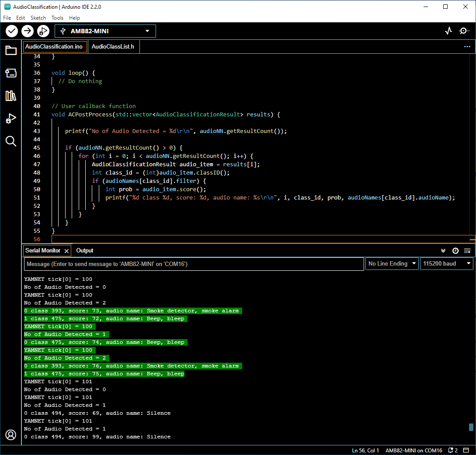The height and width of the screenshot is (455, 476).
Task: Open the Boards Manager sidebar icon
Action: click(x=11, y=73)
